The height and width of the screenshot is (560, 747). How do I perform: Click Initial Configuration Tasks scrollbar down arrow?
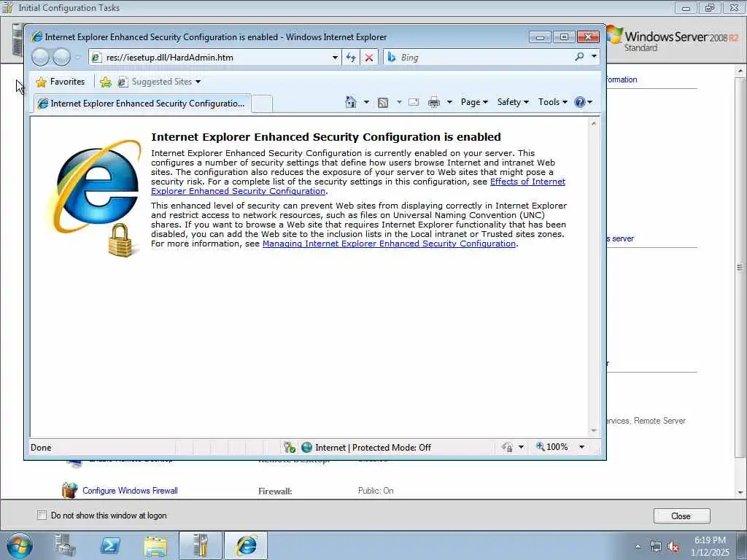click(740, 492)
